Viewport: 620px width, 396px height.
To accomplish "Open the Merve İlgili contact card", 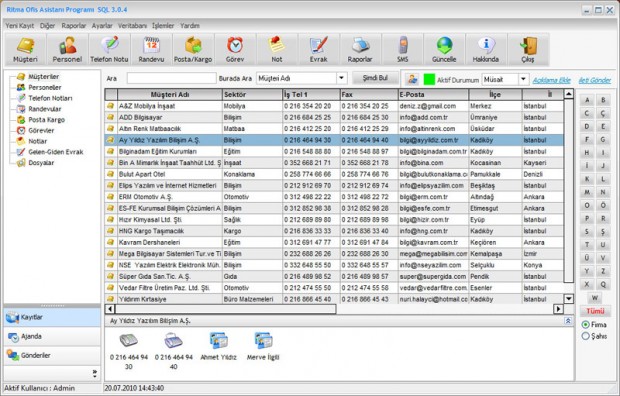I will pyautogui.click(x=263, y=340).
